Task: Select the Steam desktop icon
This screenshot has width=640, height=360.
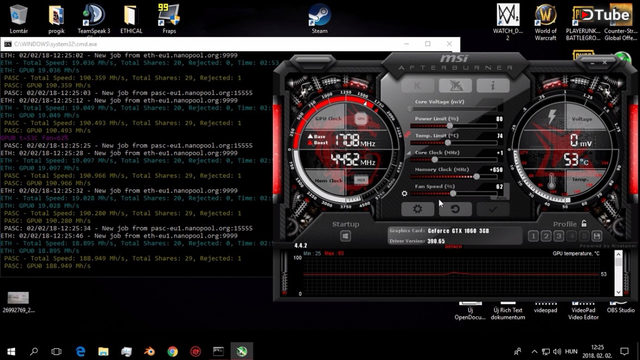Action: pyautogui.click(x=319, y=19)
